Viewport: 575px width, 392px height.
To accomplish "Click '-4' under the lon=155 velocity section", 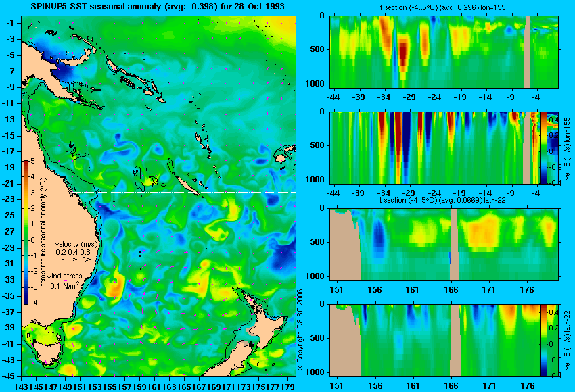I will click(536, 194).
